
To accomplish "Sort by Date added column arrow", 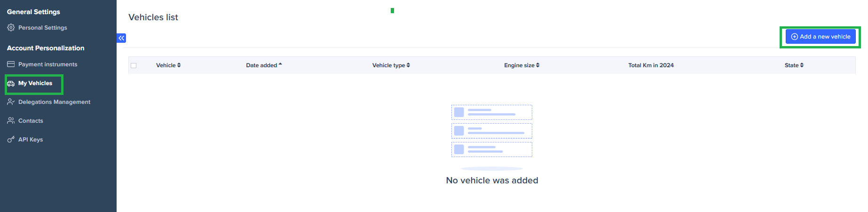I will [x=280, y=65].
